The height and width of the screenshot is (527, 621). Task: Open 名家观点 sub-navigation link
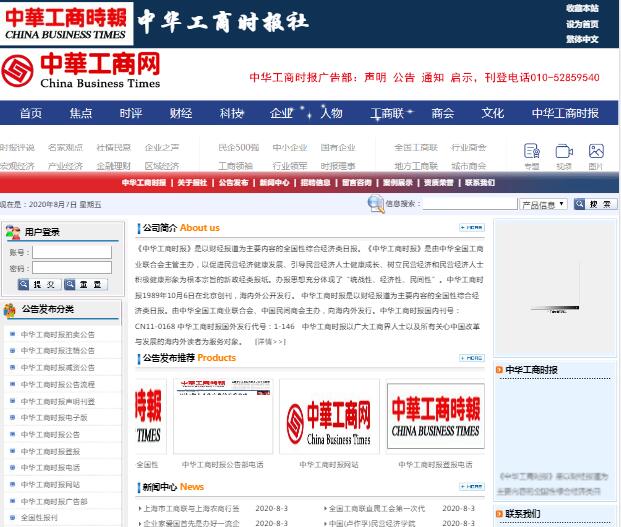tap(65, 148)
